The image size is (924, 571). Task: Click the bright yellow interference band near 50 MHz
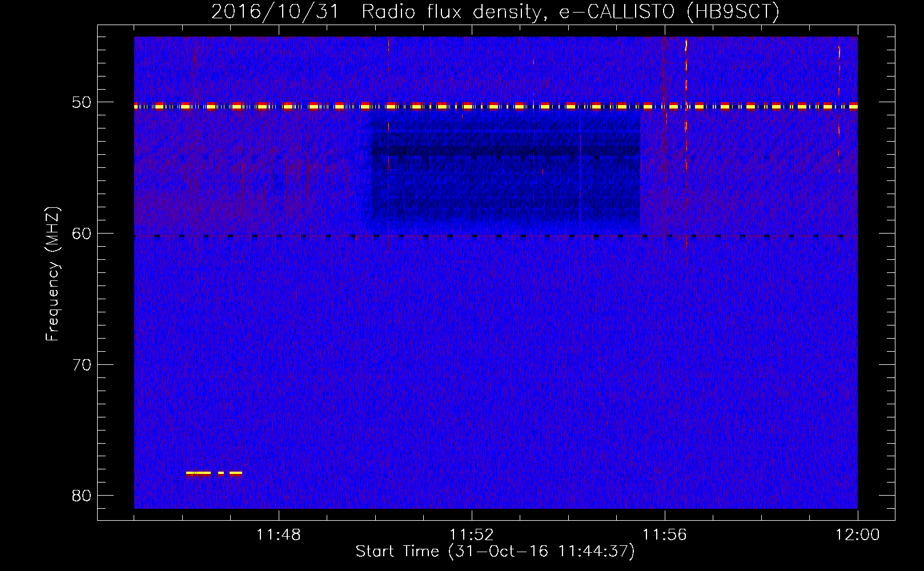coord(496,106)
